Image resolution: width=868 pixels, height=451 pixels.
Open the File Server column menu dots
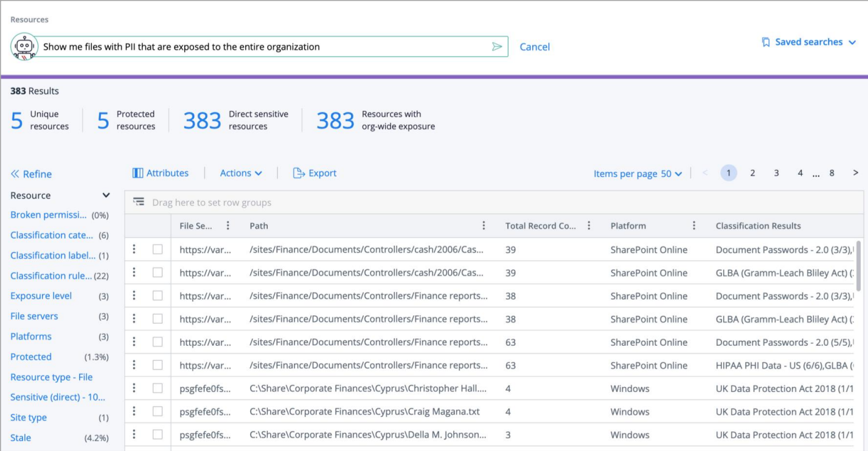pyautogui.click(x=228, y=226)
